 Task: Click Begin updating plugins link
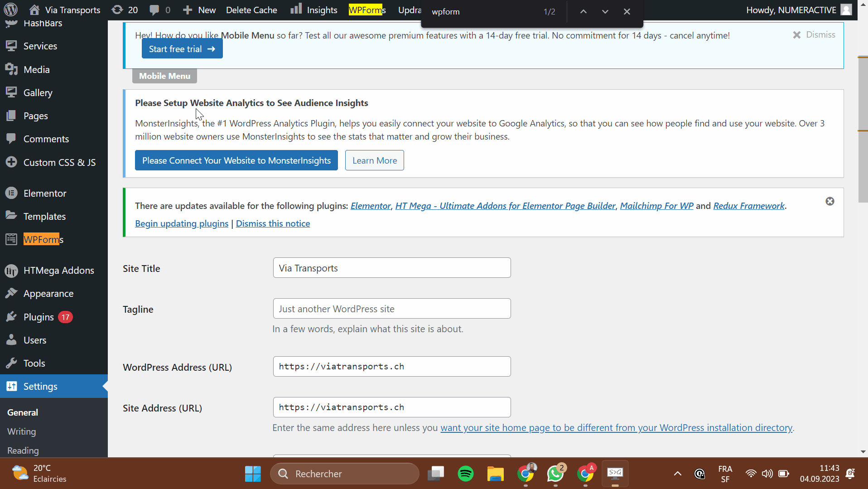click(x=182, y=223)
